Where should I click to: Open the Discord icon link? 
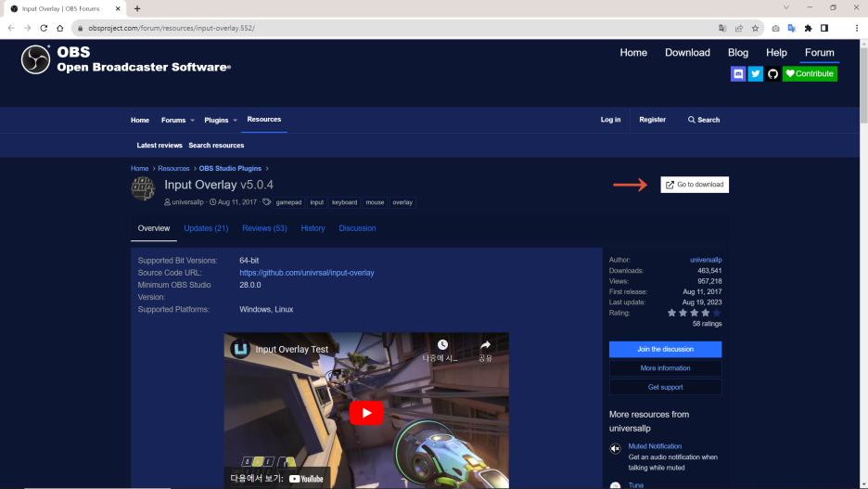click(738, 73)
